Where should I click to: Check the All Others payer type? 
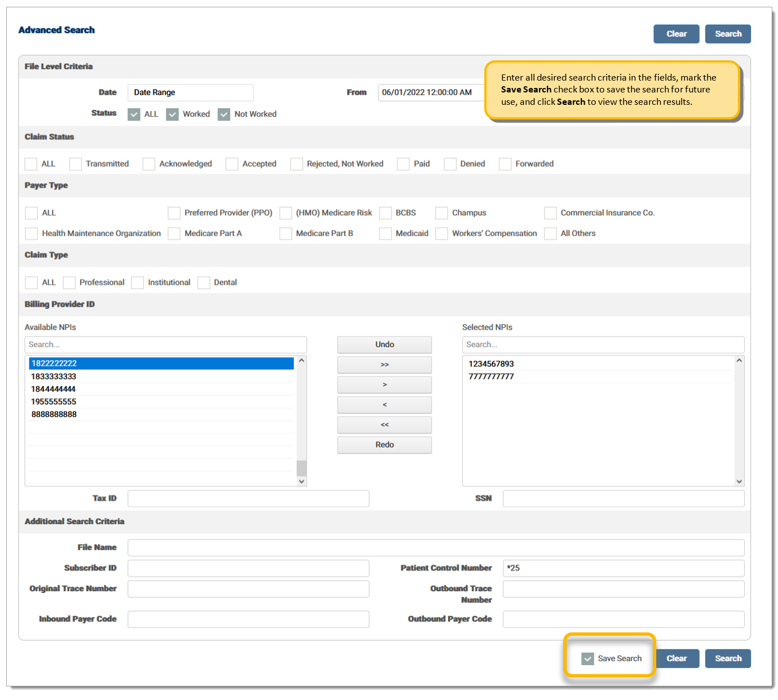pyautogui.click(x=550, y=233)
